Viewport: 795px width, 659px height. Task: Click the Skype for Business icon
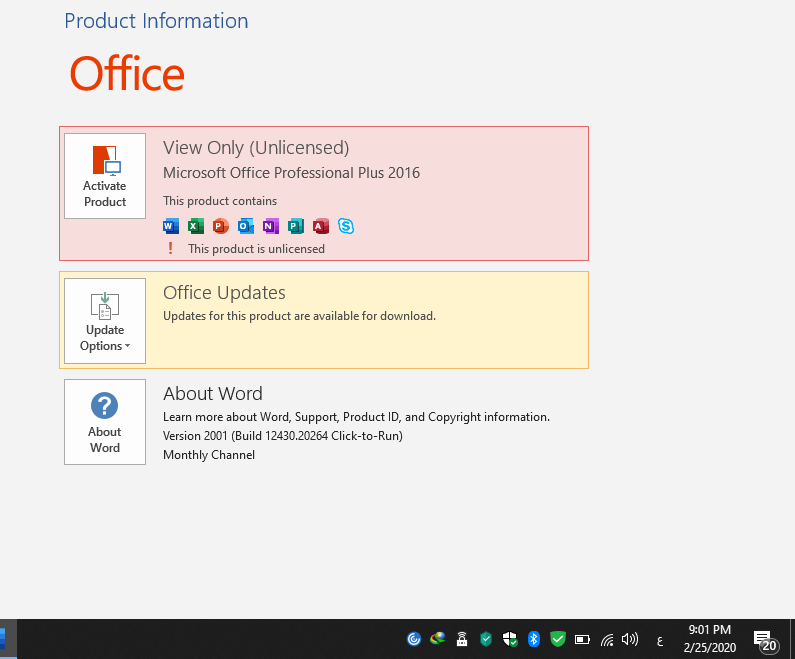point(346,226)
